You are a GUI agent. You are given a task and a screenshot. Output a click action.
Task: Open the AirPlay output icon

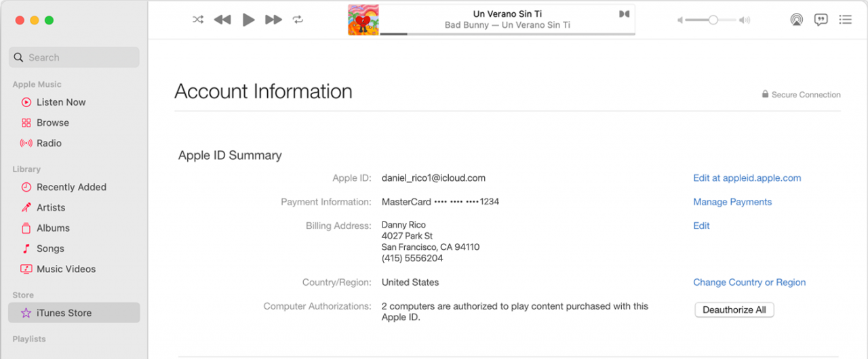(x=796, y=20)
